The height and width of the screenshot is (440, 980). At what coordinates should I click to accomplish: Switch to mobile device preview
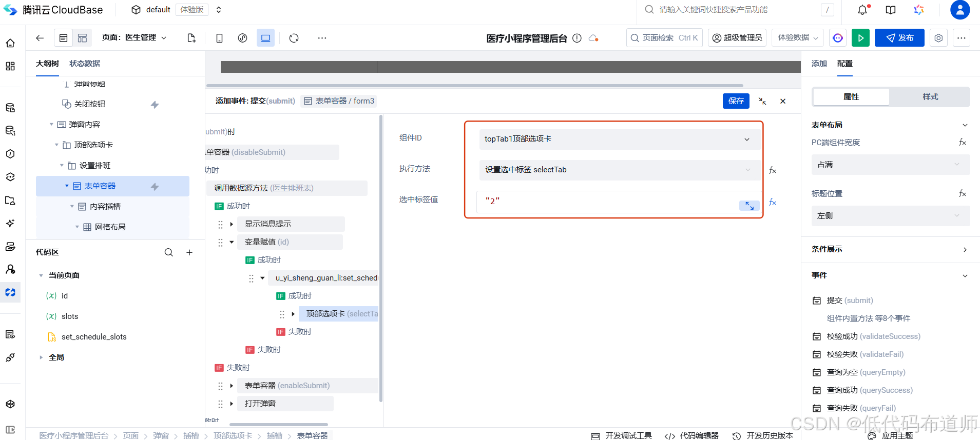[x=219, y=38]
